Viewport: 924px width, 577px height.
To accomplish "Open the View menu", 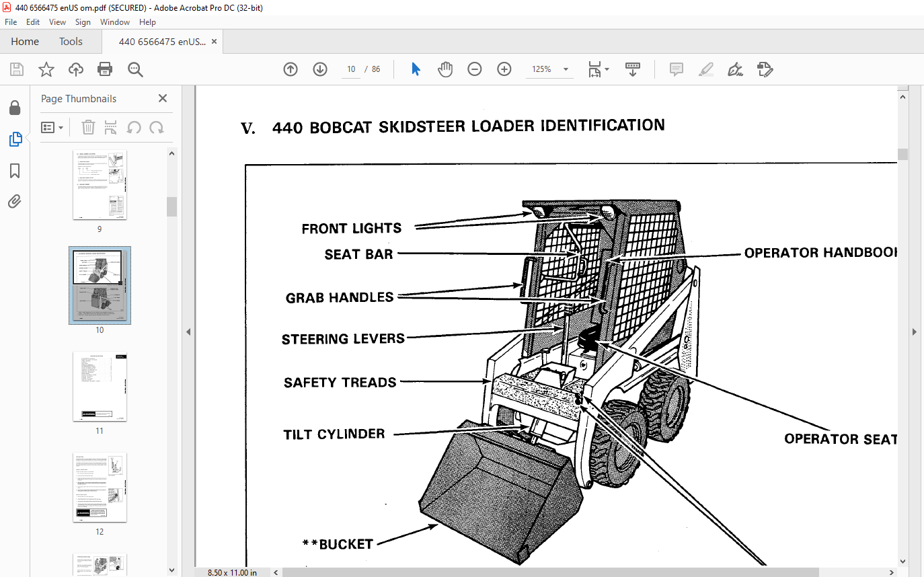I will click(57, 22).
